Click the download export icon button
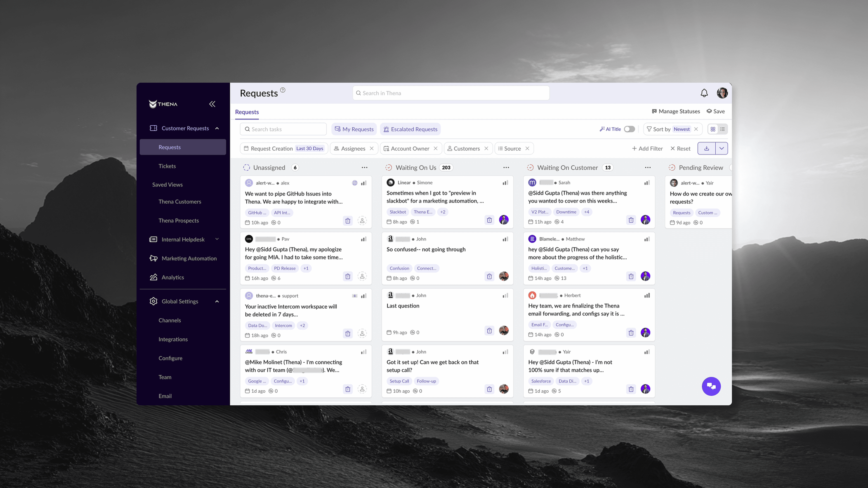This screenshot has height=488, width=868. pos(706,148)
